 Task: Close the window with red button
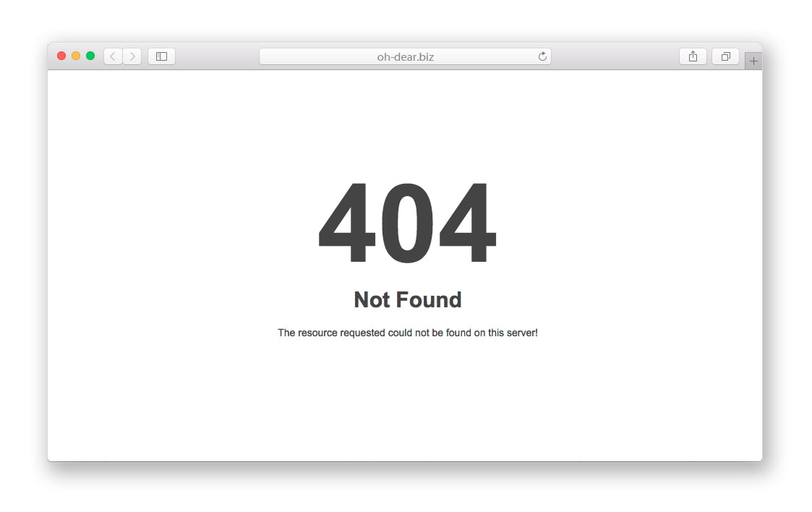(61, 56)
